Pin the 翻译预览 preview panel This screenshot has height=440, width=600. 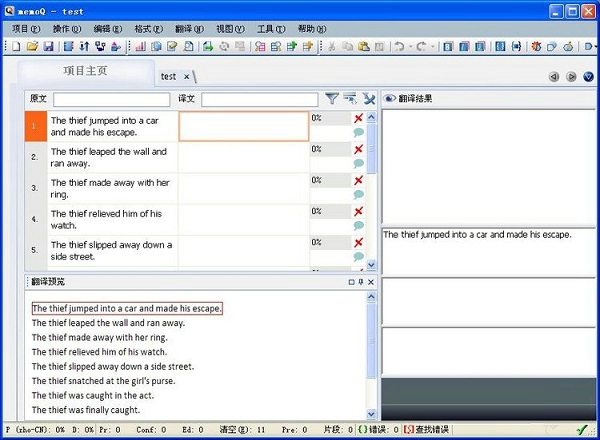coord(361,283)
